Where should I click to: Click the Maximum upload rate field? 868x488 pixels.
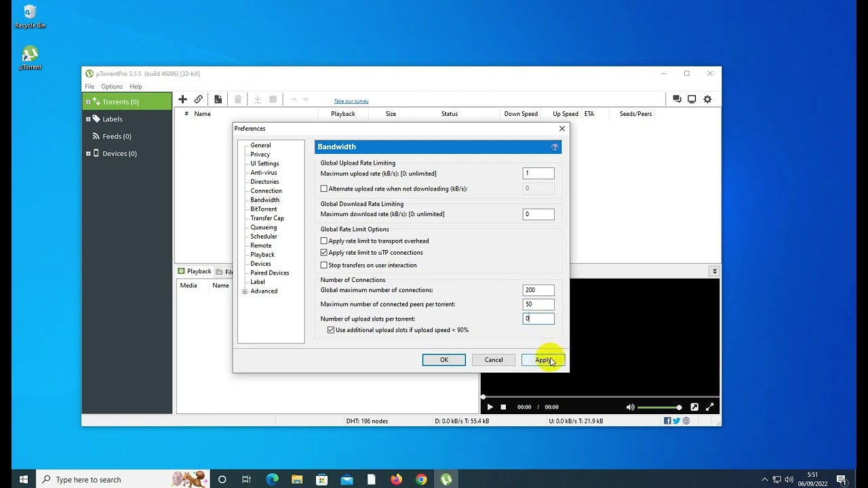538,174
